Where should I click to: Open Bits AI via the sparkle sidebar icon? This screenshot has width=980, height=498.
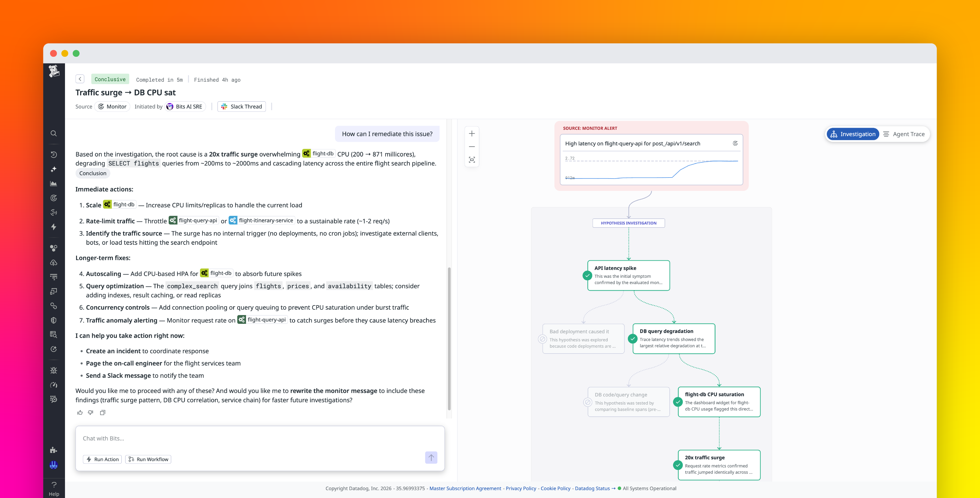click(x=54, y=169)
